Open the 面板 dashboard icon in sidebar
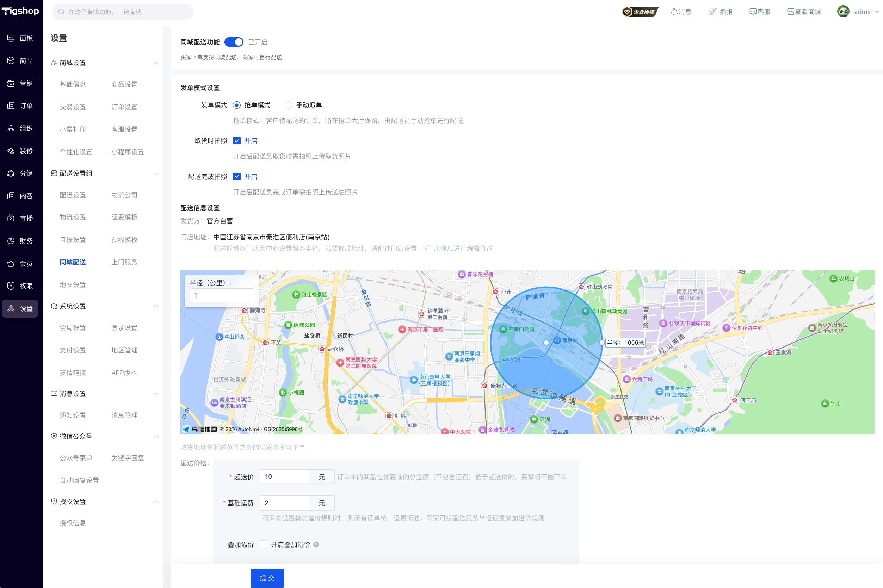The width and height of the screenshot is (883, 588). (11, 38)
